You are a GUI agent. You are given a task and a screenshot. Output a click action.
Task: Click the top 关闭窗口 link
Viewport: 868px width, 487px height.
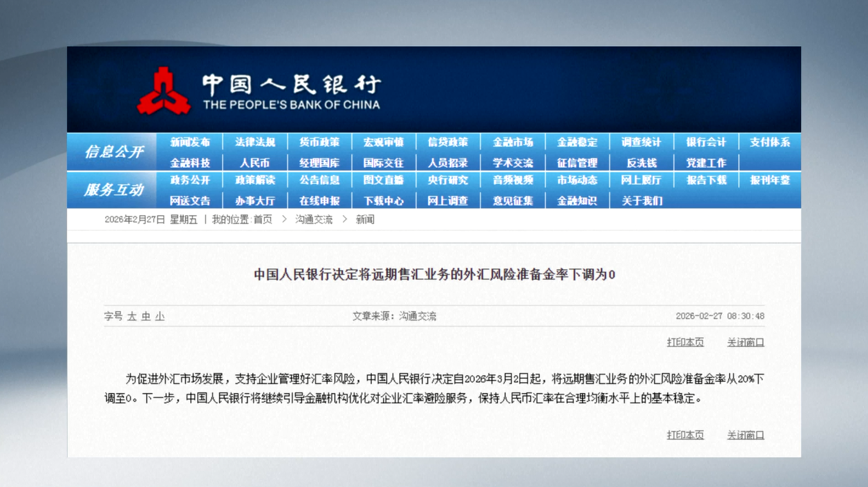[x=745, y=342]
